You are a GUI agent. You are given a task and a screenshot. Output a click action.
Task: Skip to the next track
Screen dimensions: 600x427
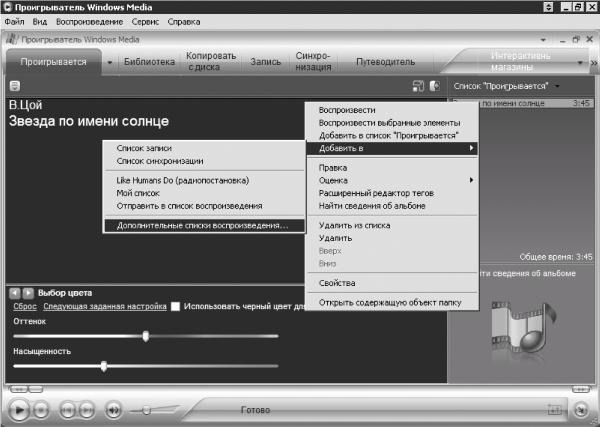click(x=89, y=409)
